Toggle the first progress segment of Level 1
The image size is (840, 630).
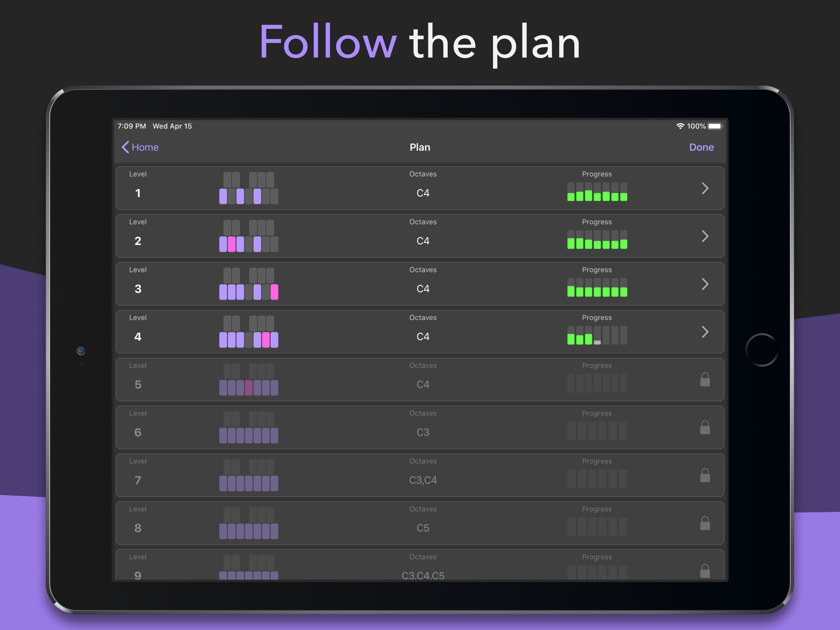coord(571,196)
